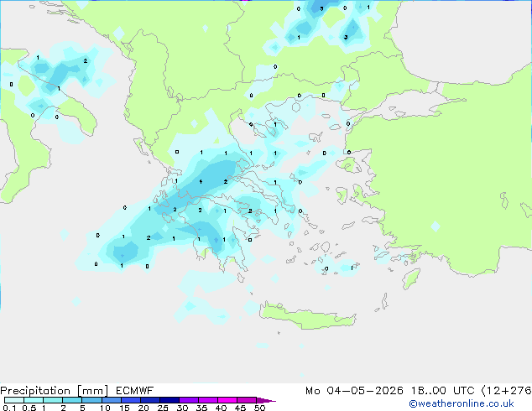
Task: Click the 20–25 mm legend color box
Action: point(150,400)
